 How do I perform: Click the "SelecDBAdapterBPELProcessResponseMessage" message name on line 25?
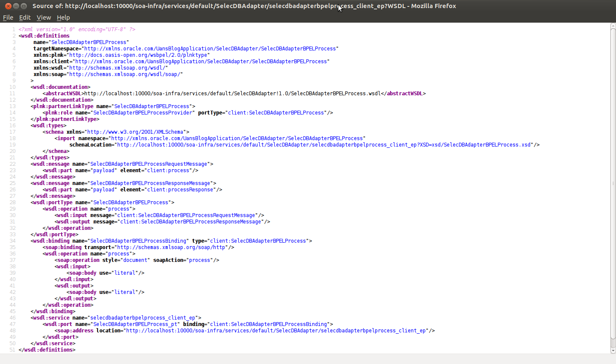[x=151, y=183]
